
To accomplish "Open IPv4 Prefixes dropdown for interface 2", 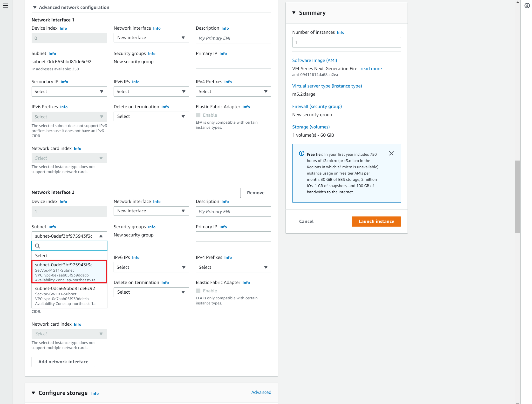I will 233,267.
